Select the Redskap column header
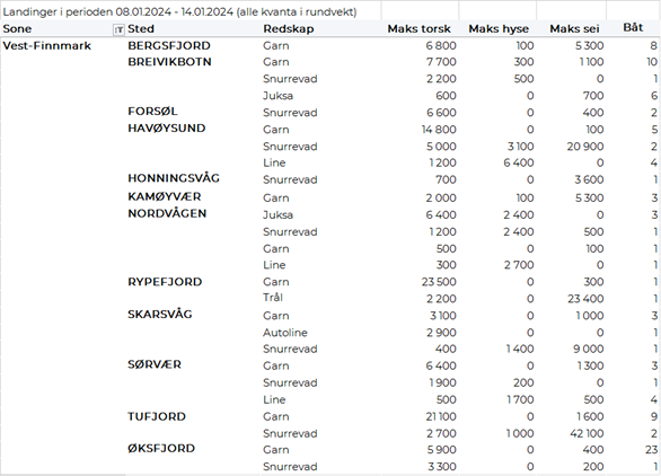This screenshot has height=476, width=661. [285, 31]
